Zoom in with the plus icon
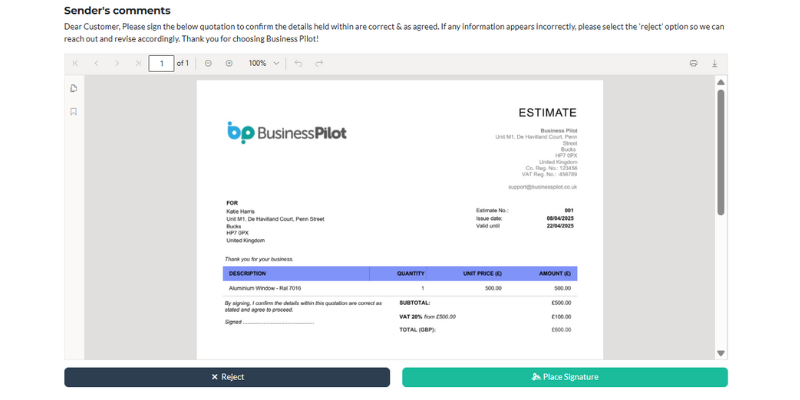Viewport: 800px width, 400px height. [x=229, y=63]
